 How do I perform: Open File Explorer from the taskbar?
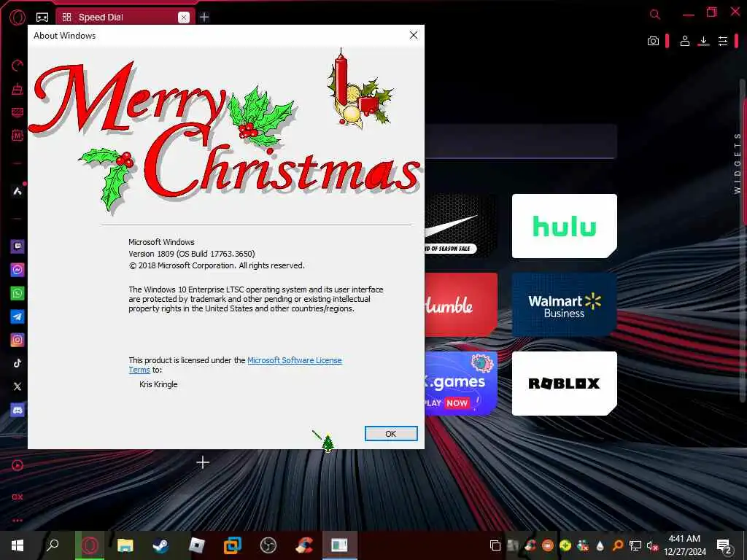tap(125, 545)
